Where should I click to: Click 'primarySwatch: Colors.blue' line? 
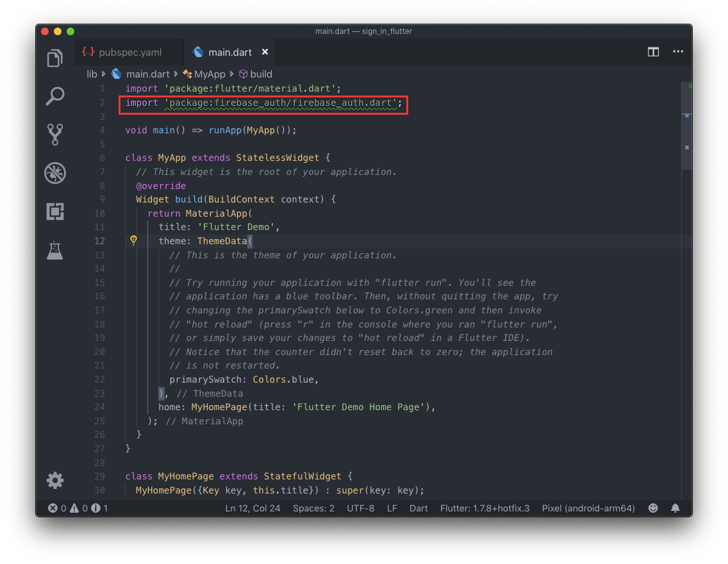244,379
